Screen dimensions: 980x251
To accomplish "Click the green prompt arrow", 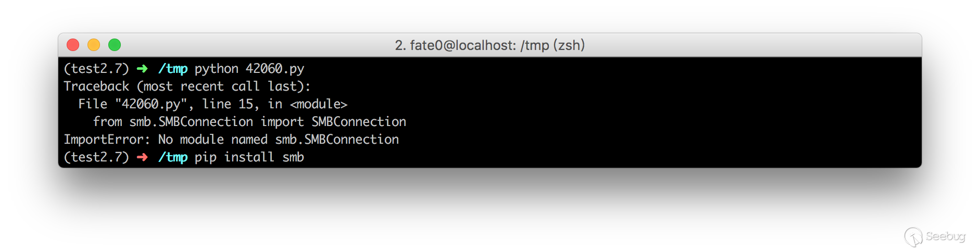I will tap(142, 69).
